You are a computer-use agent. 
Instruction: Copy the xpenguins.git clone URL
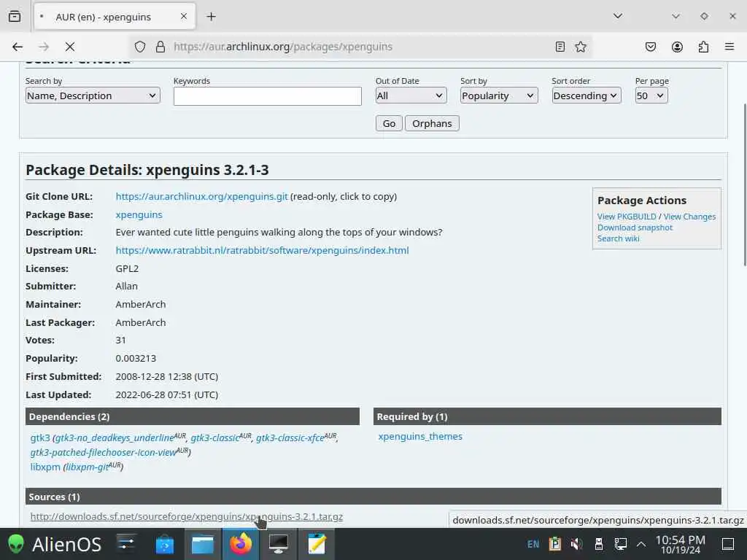pyautogui.click(x=201, y=196)
